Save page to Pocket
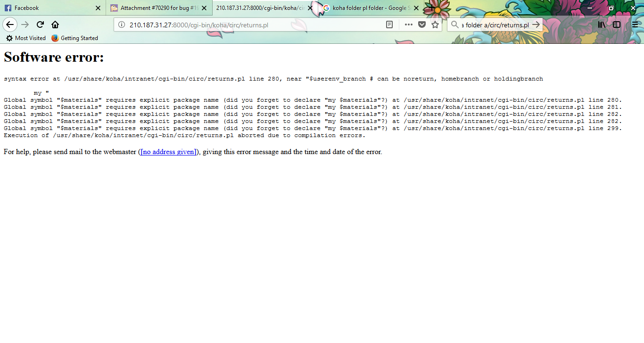 pos(422,24)
